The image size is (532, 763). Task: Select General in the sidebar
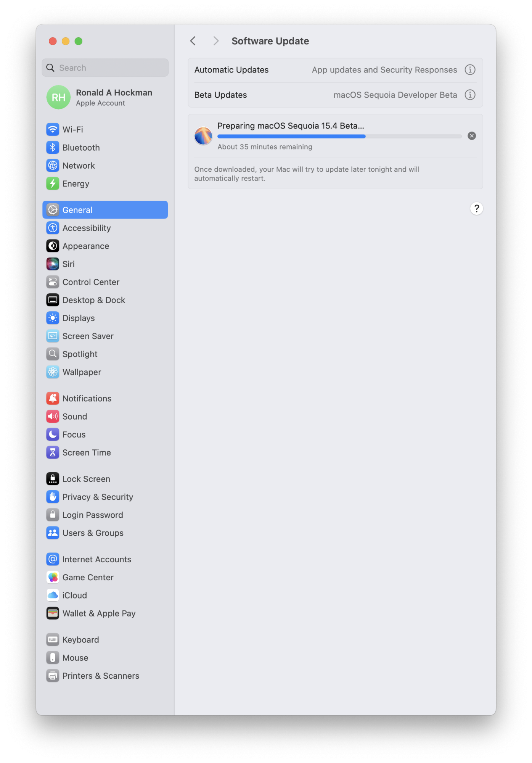105,210
